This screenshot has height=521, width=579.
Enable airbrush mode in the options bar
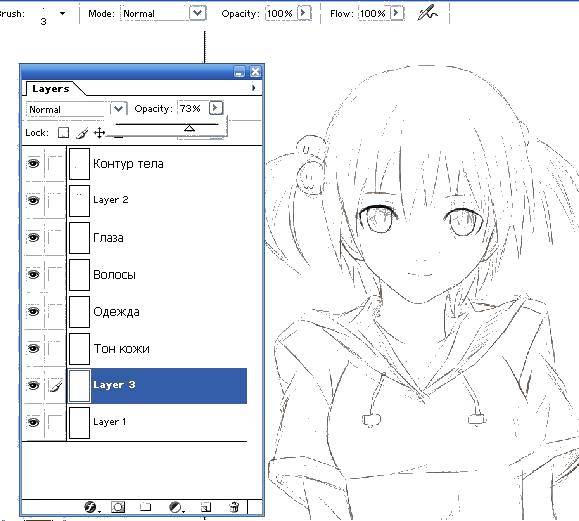click(x=427, y=14)
